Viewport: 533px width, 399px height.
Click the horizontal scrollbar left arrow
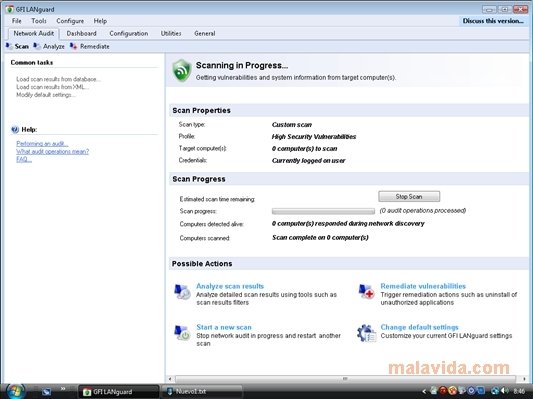pyautogui.click(x=171, y=379)
